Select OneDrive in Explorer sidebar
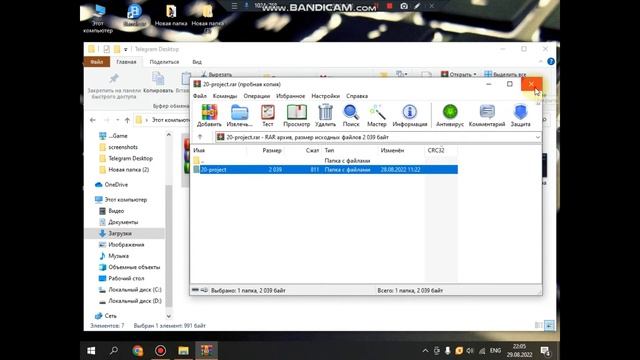The height and width of the screenshot is (360, 640). click(x=116, y=184)
